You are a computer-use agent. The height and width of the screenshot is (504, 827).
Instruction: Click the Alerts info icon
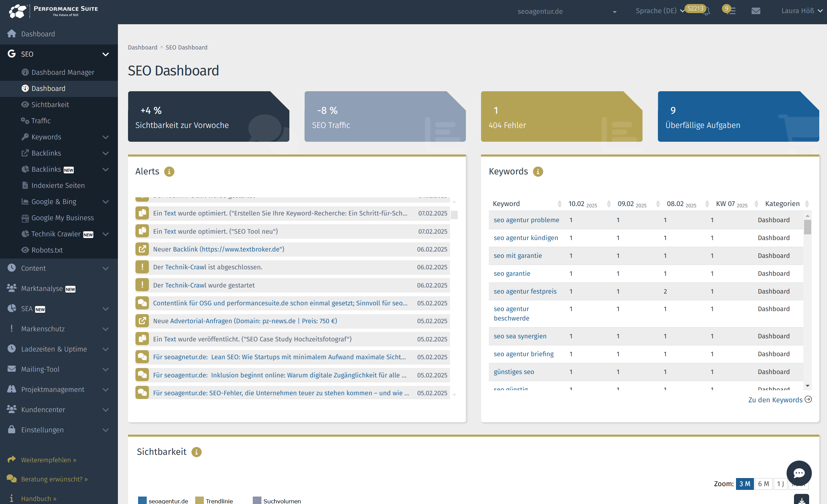click(x=169, y=172)
